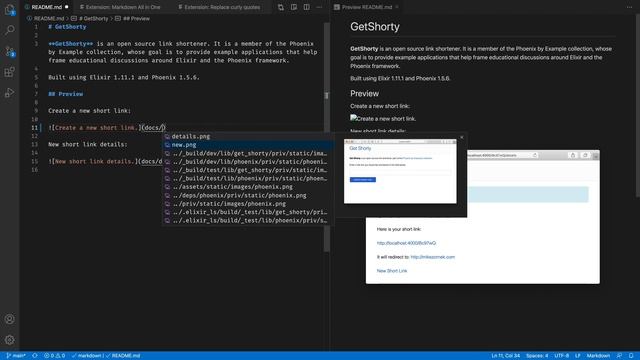
Task: Click the sync changes icon in status bar
Action: (x=35, y=356)
